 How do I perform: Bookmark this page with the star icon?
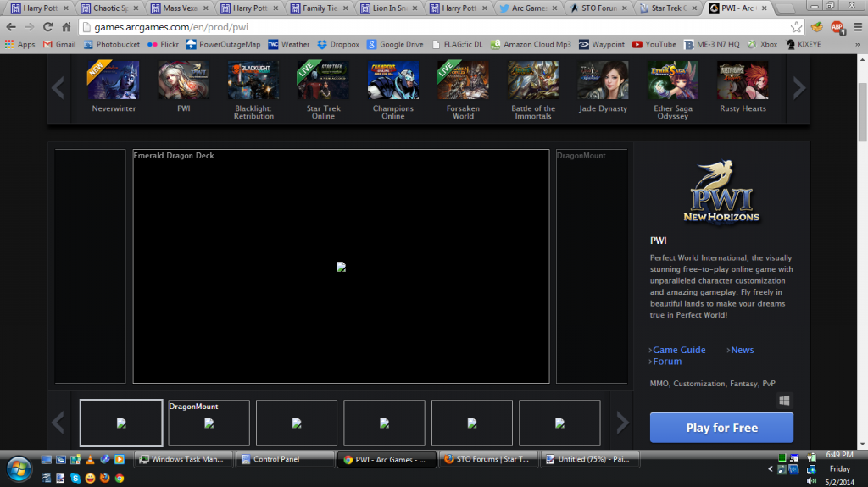click(x=796, y=27)
